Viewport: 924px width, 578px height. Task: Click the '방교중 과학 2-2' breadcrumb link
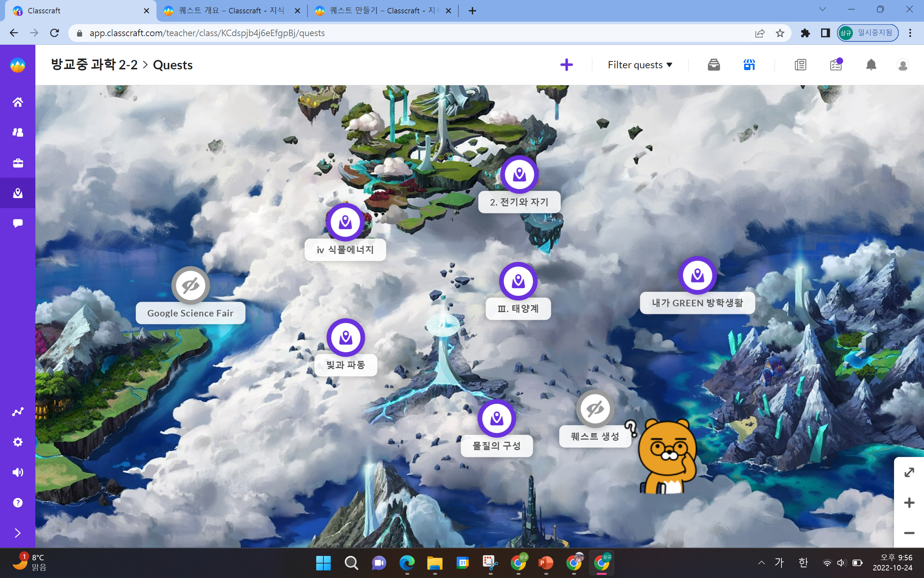coord(94,65)
